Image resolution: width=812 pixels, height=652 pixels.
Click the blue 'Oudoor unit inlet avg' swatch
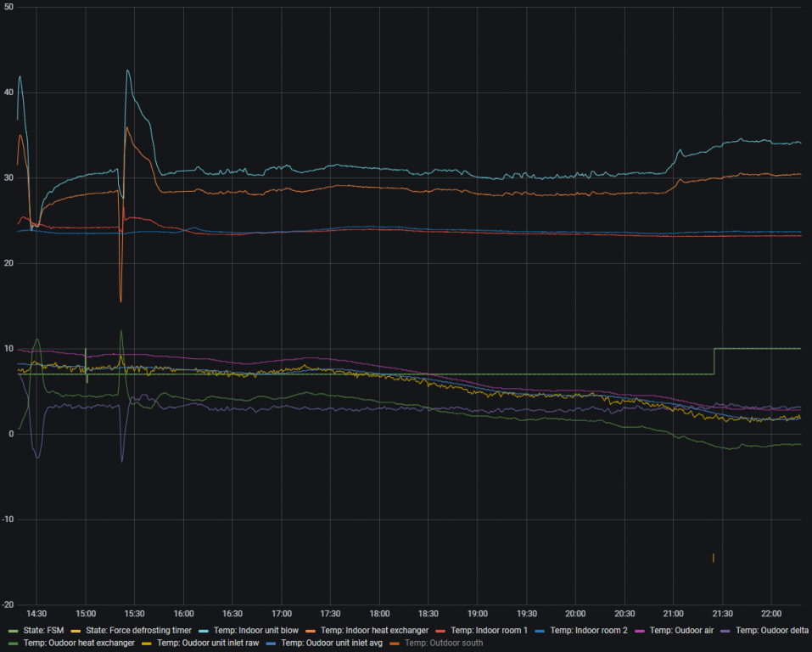[x=272, y=644]
